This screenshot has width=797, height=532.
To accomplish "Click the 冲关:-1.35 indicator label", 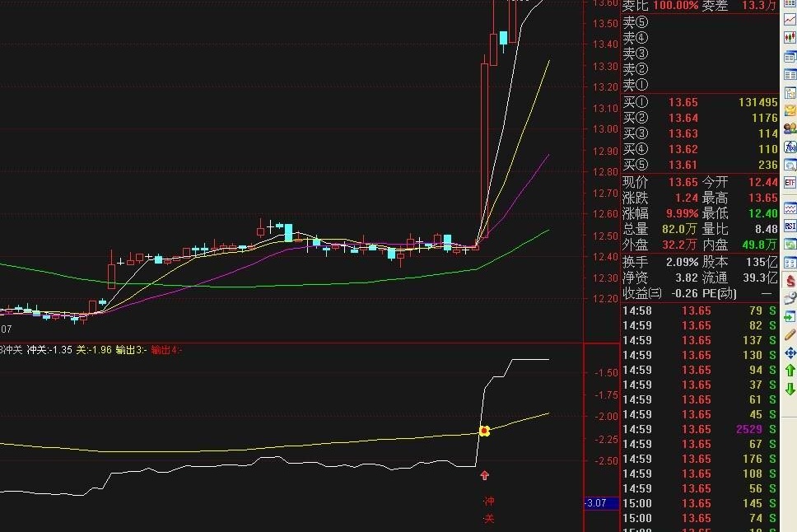I will click(x=49, y=350).
